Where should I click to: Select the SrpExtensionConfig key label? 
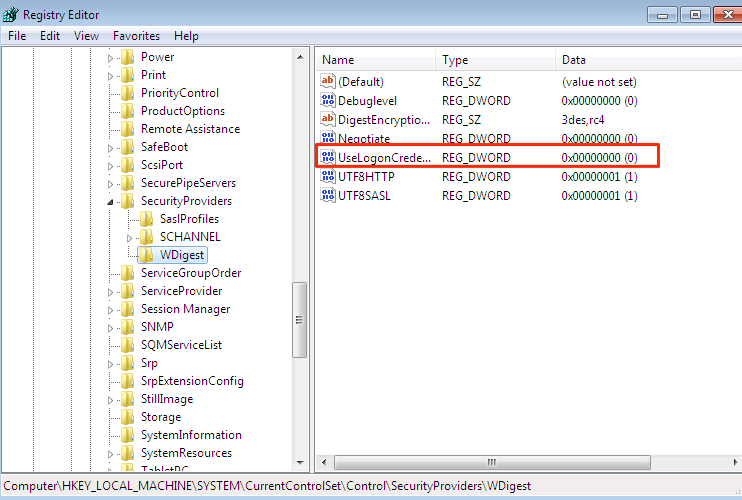(x=192, y=381)
